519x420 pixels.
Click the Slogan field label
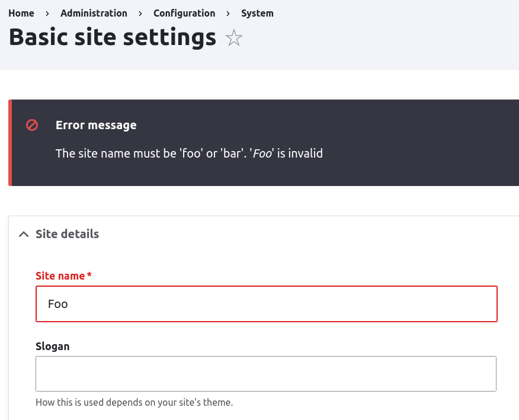coord(52,347)
